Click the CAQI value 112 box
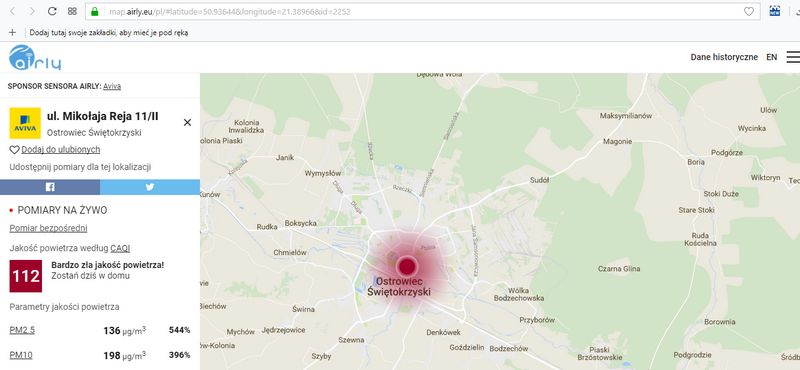 26,276
